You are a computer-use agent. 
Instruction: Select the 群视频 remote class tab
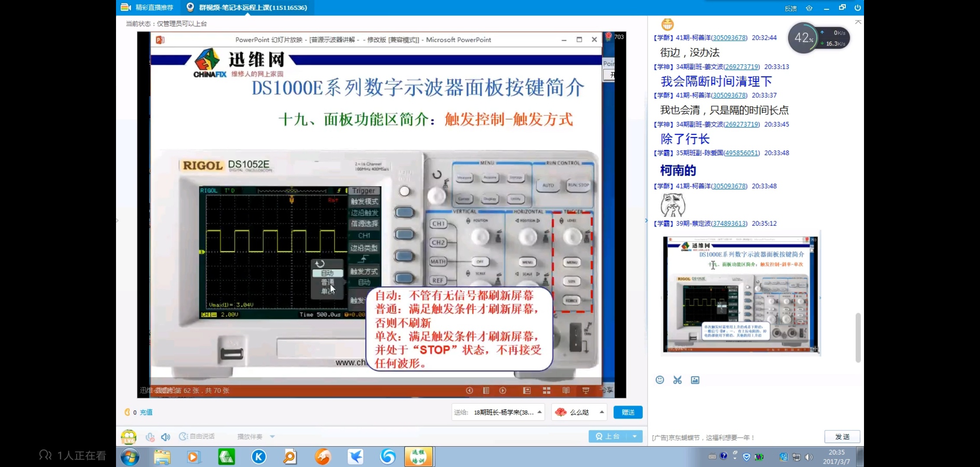(248, 7)
